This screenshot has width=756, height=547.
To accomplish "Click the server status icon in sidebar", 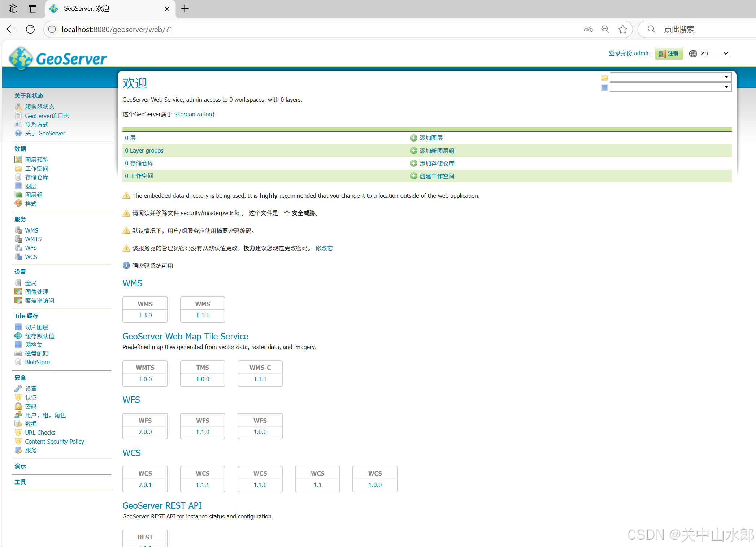I will pyautogui.click(x=18, y=107).
